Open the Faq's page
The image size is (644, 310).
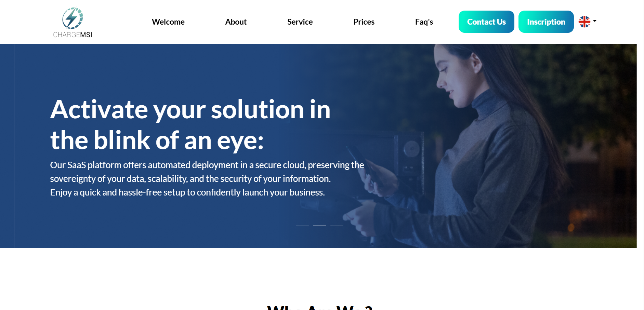[424, 22]
